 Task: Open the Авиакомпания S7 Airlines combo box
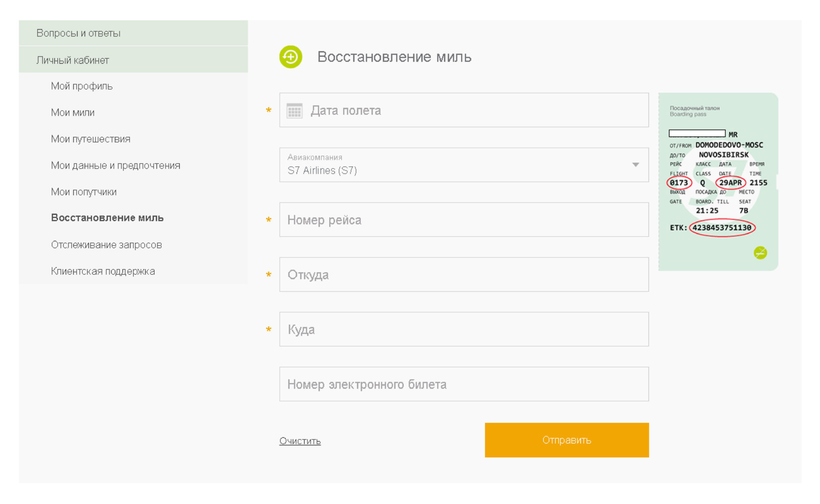(x=464, y=165)
